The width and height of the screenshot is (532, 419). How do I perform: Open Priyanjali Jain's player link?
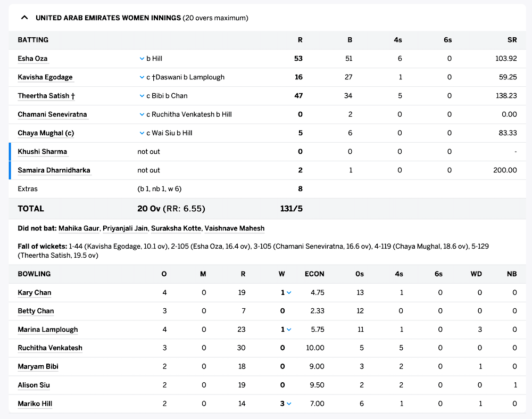(125, 228)
